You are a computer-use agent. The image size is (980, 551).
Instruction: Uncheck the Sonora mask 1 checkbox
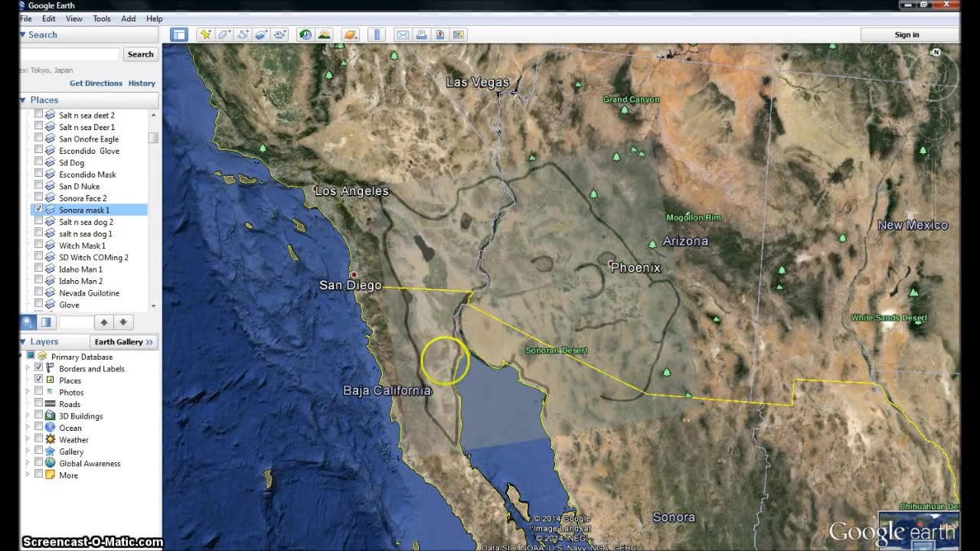(38, 209)
